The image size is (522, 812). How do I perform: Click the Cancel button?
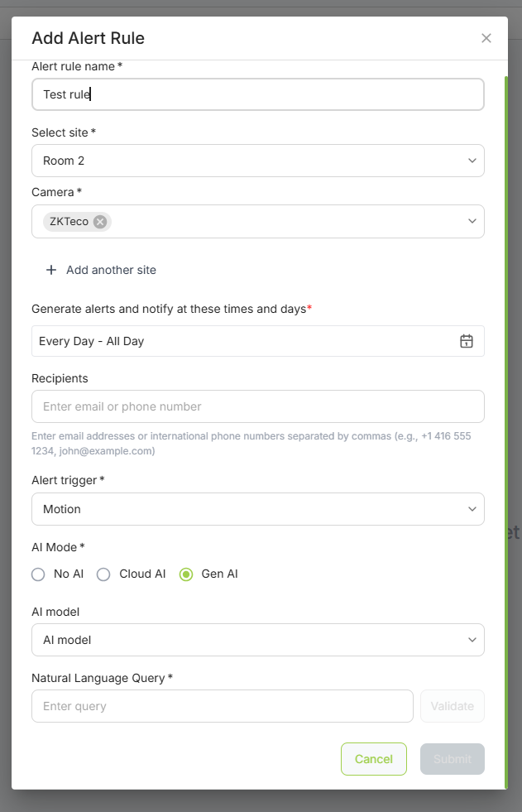tap(374, 759)
